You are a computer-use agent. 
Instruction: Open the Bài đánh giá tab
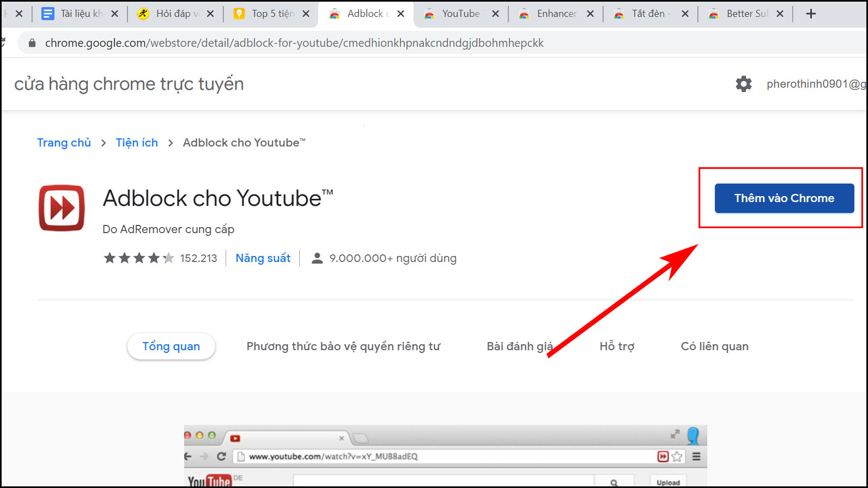[520, 346]
